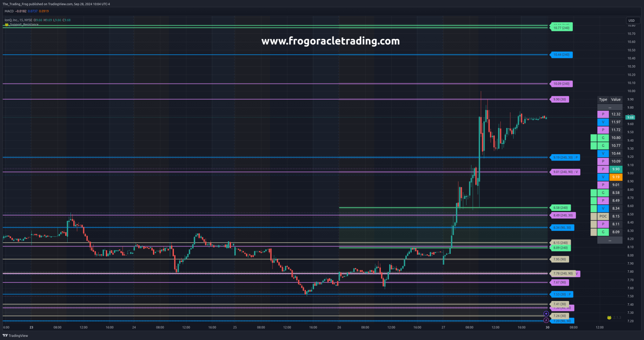Image resolution: width=644 pixels, height=340 pixels.
Task: Click the green swatch beside table value 8.58
Action: 594,193
